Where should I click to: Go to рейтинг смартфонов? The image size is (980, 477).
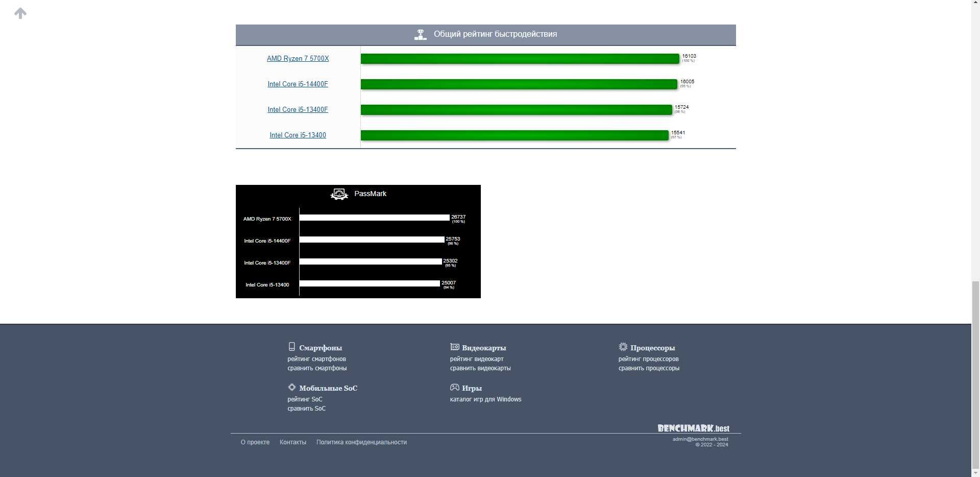[x=316, y=359]
